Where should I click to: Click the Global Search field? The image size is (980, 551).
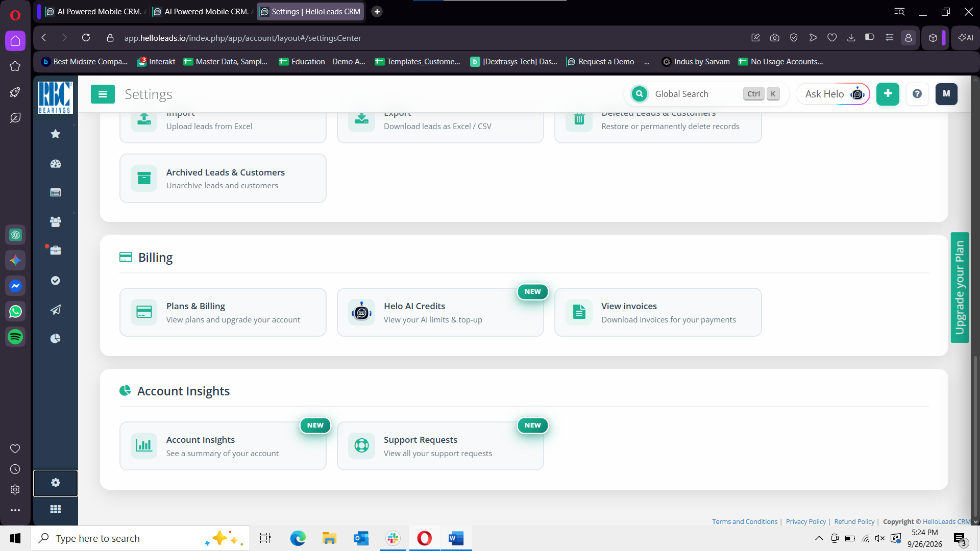(707, 94)
